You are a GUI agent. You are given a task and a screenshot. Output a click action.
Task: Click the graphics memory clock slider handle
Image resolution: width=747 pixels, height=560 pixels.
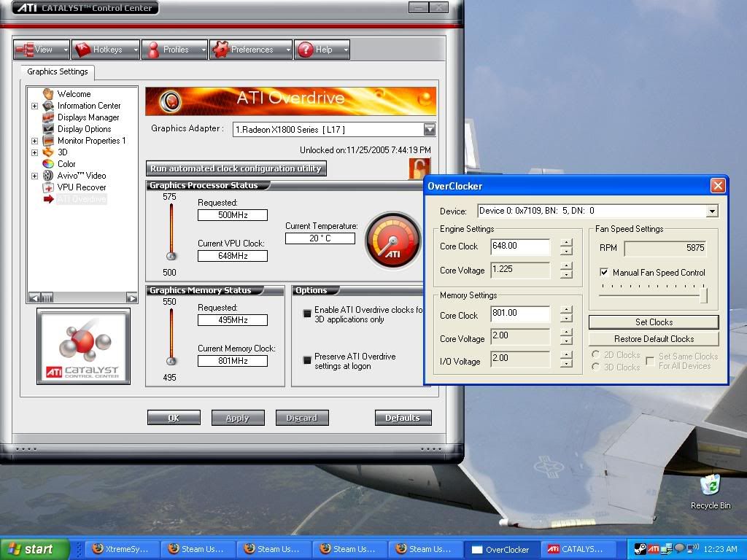click(171, 361)
